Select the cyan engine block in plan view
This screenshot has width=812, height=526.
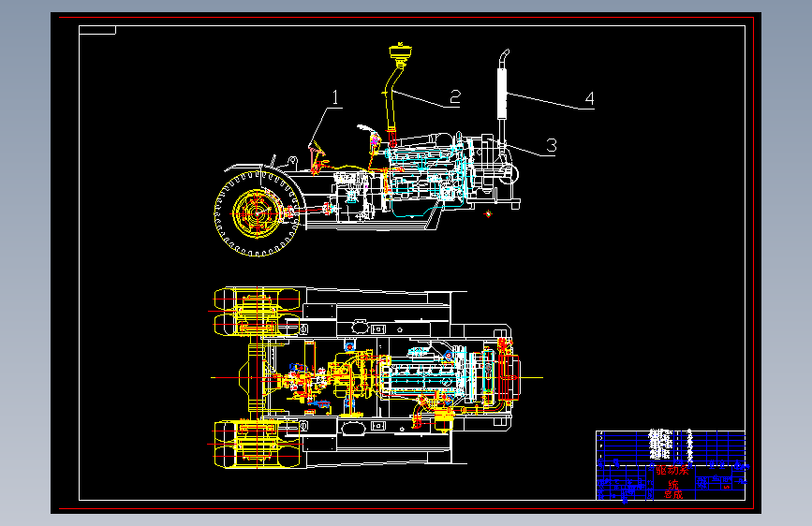pos(422,377)
